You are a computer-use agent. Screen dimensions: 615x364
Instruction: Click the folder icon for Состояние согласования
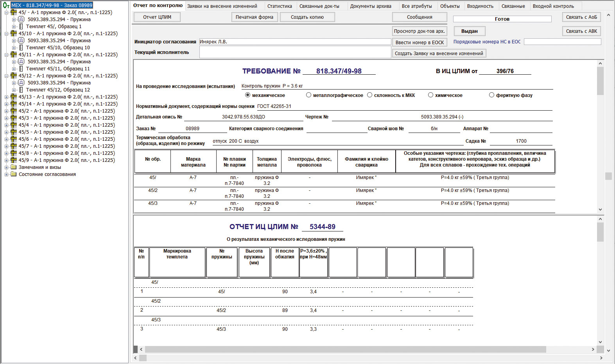coord(14,174)
